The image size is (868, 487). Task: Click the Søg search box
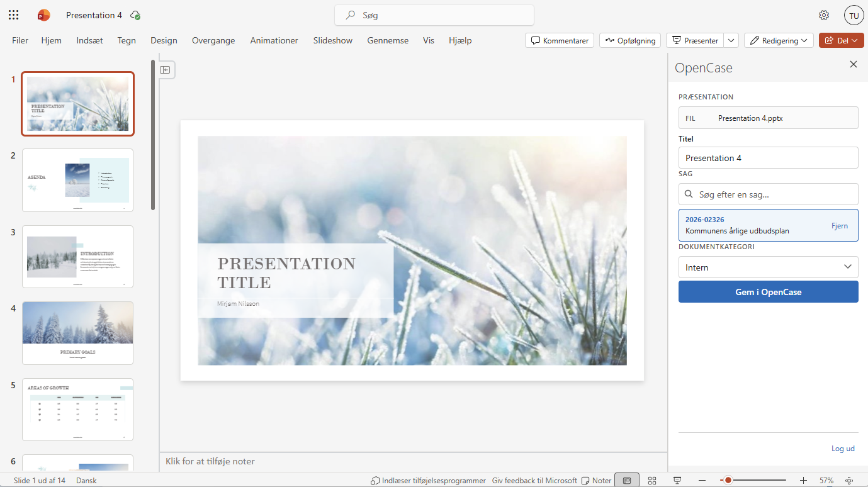coord(434,15)
